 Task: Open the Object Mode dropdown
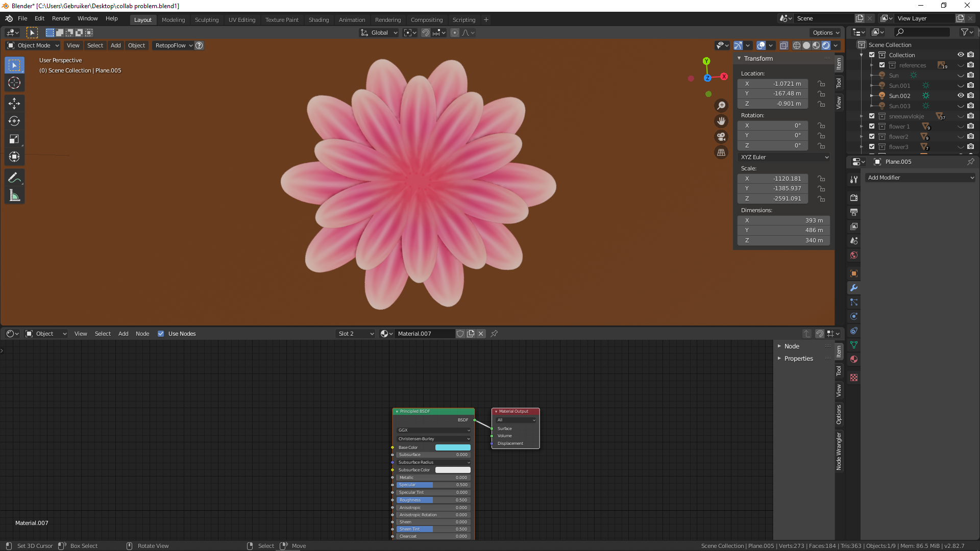tap(33, 45)
